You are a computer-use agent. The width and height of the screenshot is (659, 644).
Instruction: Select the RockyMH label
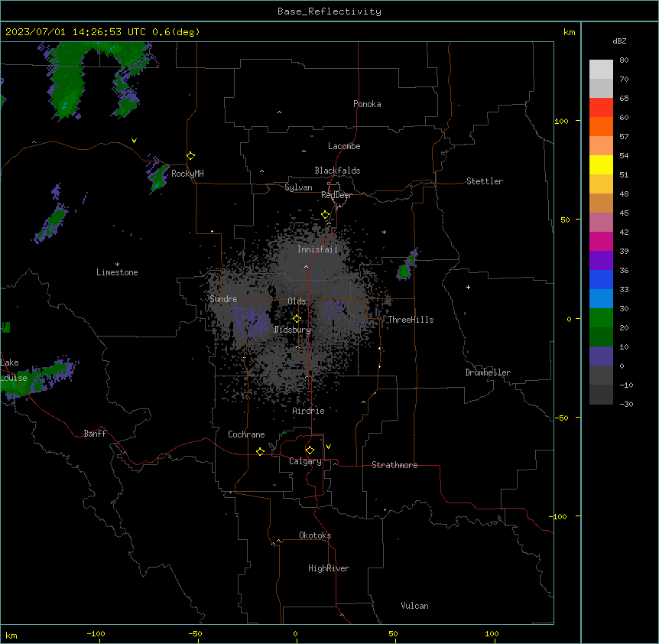pyautogui.click(x=187, y=174)
